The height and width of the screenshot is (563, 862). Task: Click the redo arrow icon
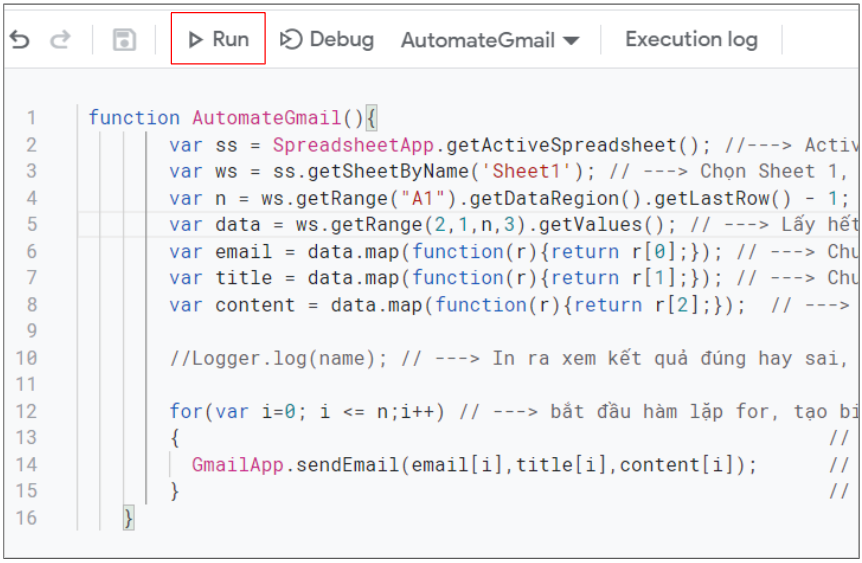pyautogui.click(x=60, y=40)
